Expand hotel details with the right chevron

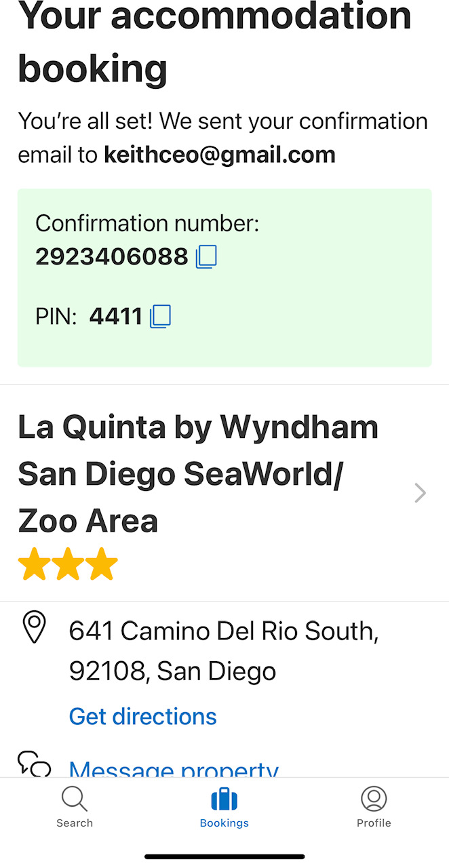pyautogui.click(x=420, y=493)
